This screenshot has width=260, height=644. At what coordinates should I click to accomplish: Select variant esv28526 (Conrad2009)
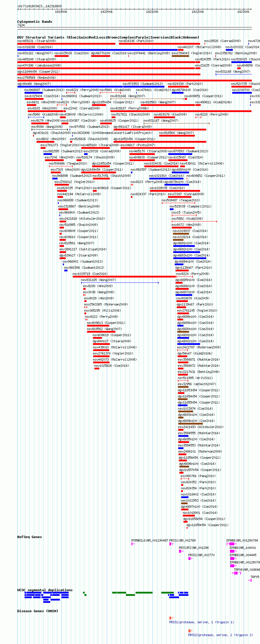pos(223,41)
